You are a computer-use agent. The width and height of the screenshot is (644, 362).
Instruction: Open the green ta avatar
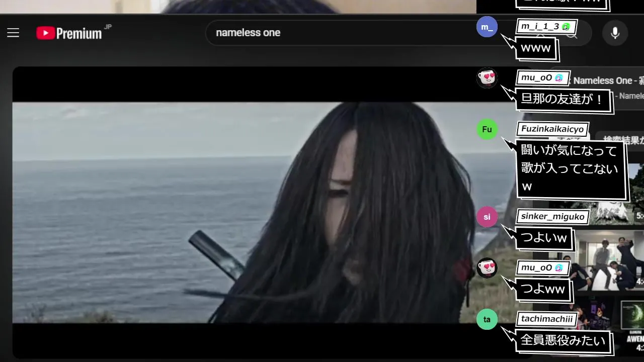click(487, 319)
